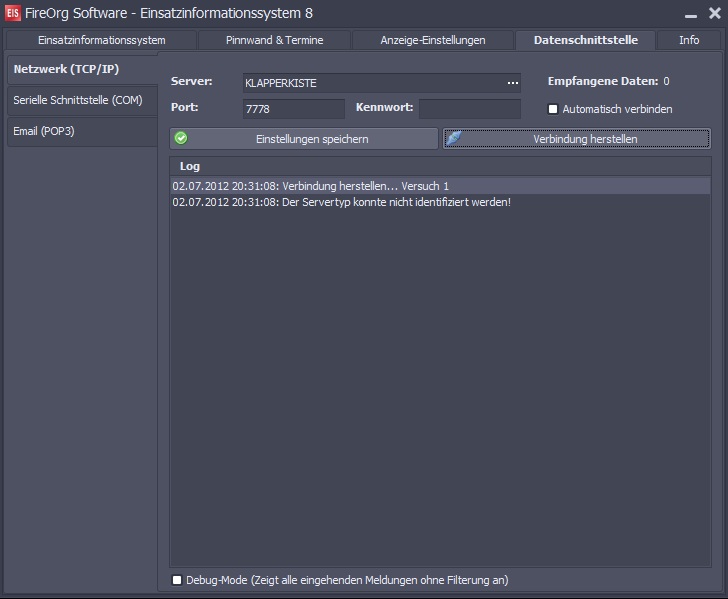Enable the Automatisch verbinden checkbox
The image size is (728, 599).
pyautogui.click(x=553, y=109)
